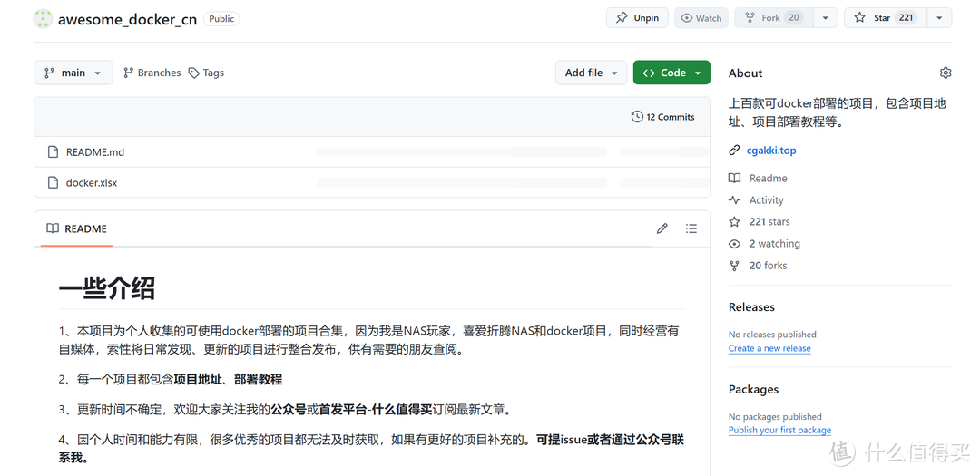The height and width of the screenshot is (476, 980).
Task: Click the star icon beside 221 stars
Action: coord(734,222)
